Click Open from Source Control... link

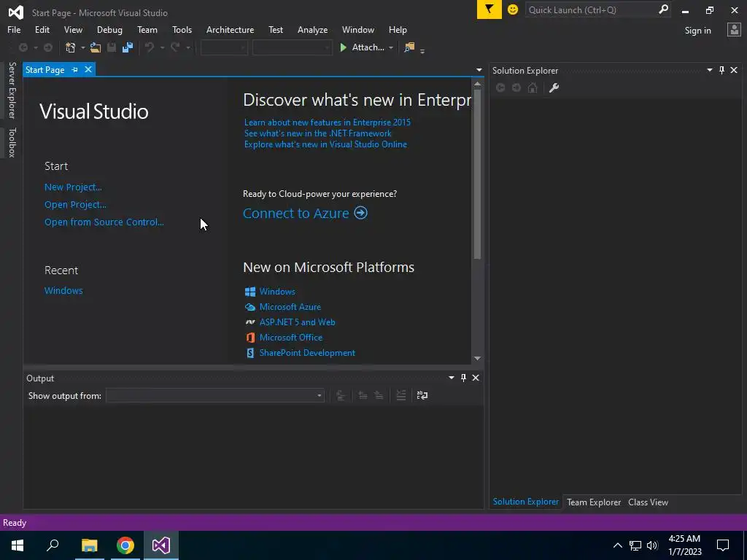click(104, 222)
